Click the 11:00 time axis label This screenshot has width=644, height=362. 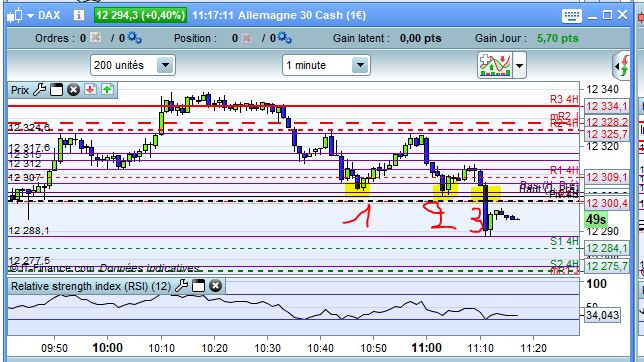point(426,348)
